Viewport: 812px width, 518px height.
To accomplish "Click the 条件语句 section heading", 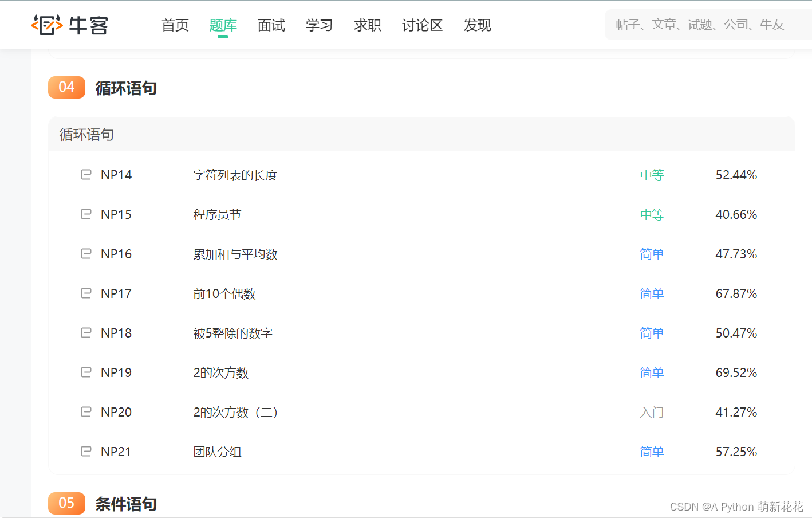I will (x=126, y=504).
